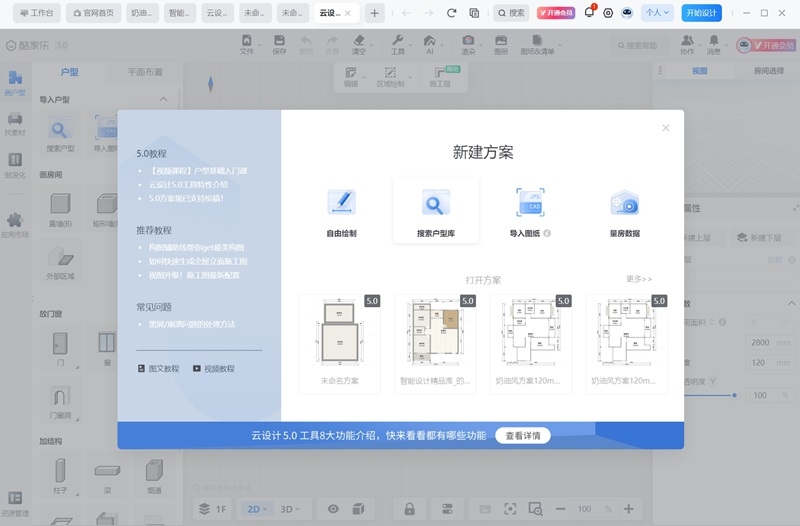Toggle the eye visibility icon in bottom bar
This screenshot has width=800, height=526.
[x=333, y=509]
